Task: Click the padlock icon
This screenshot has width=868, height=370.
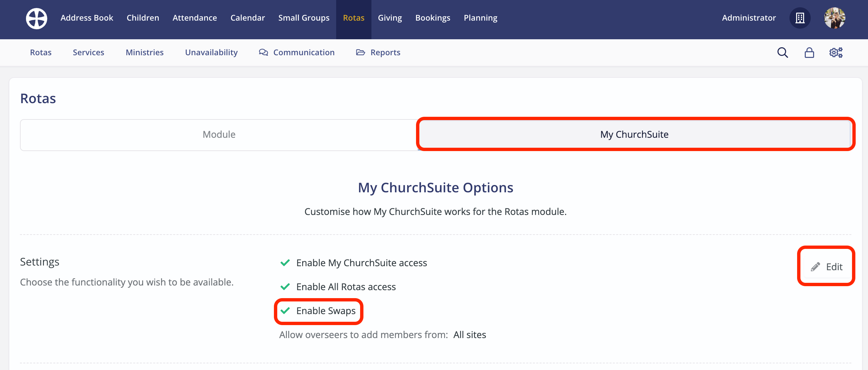Action: 809,53
